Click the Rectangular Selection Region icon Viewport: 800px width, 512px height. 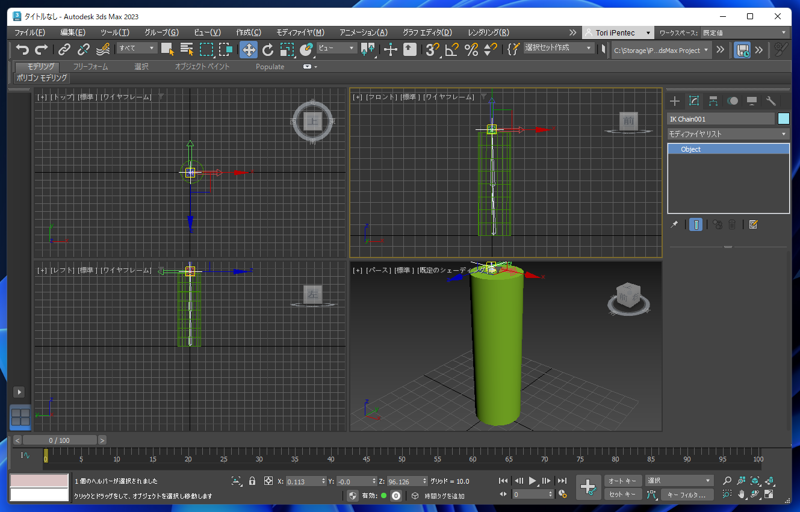(x=206, y=49)
